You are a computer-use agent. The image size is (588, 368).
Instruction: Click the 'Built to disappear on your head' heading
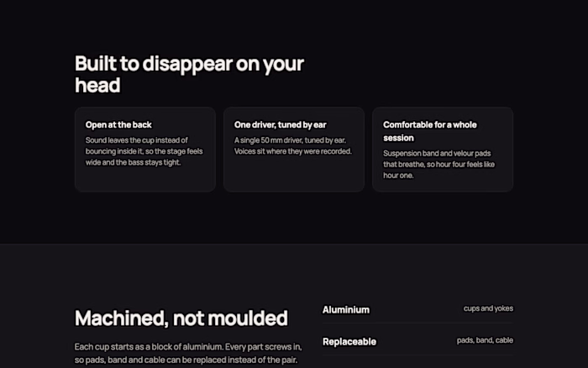pos(189,74)
